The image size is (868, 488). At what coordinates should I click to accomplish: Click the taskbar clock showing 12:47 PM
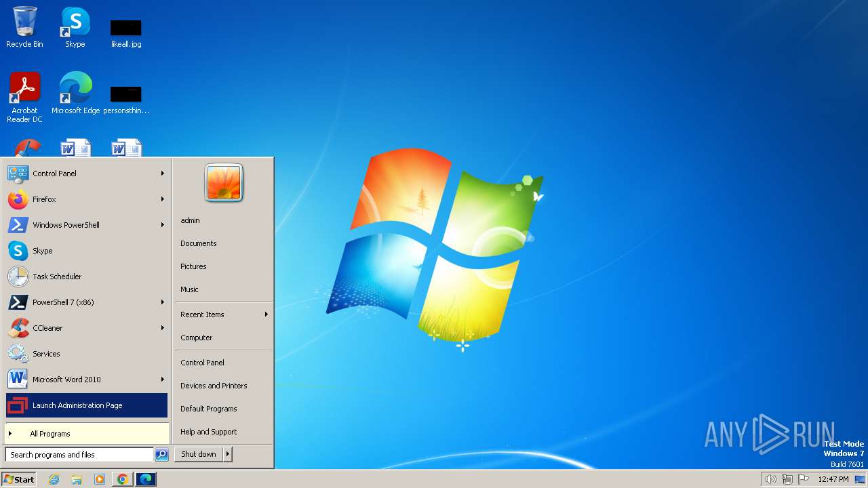833,479
